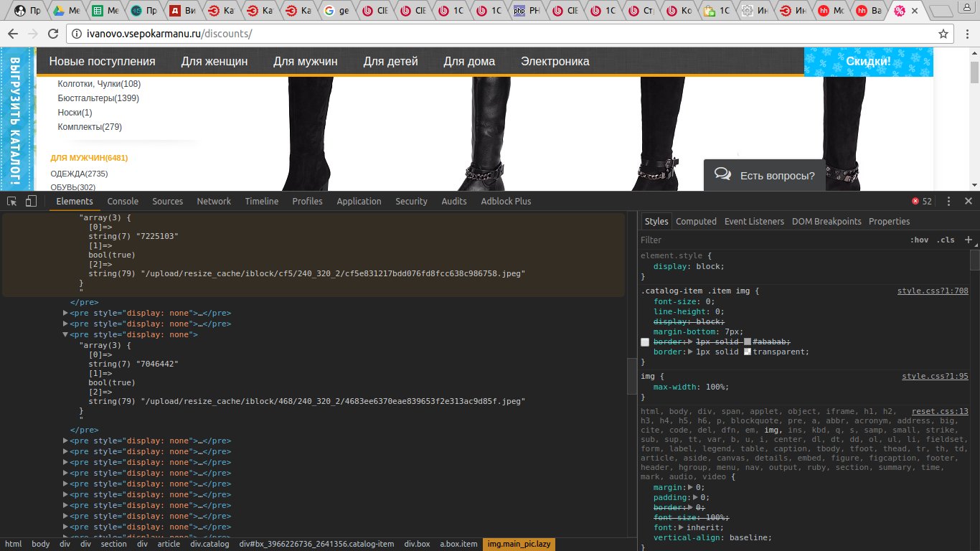Click the Styles Filter input field
The image size is (980, 551).
pos(771,240)
